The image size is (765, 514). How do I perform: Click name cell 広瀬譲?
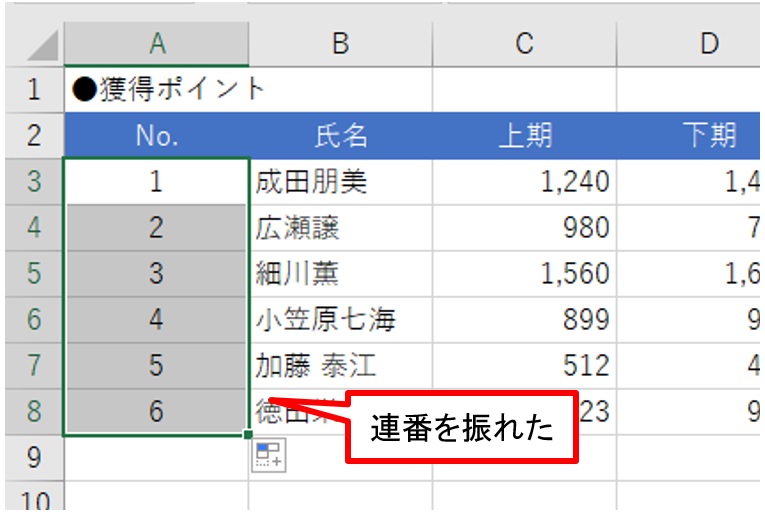pos(341,228)
